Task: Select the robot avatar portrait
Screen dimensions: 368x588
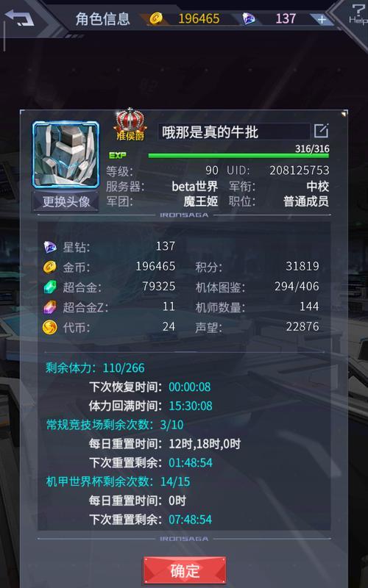Action: [66, 154]
